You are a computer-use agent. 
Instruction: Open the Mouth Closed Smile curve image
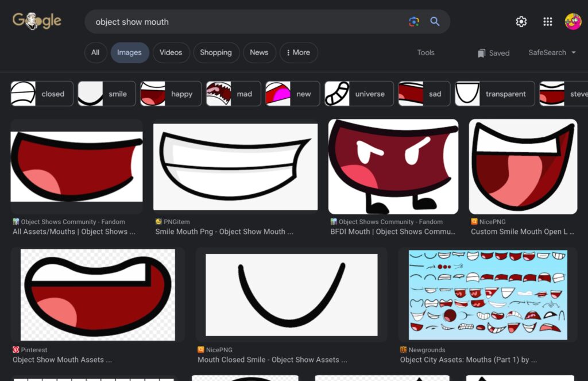(292, 295)
